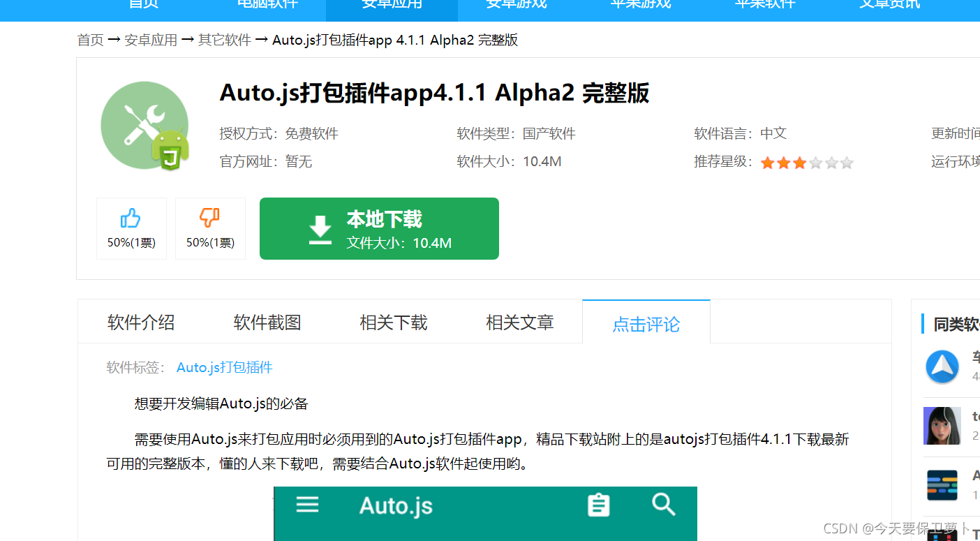Click the thumbs-down dislike icon
This screenshot has height=541, width=980.
[x=209, y=218]
